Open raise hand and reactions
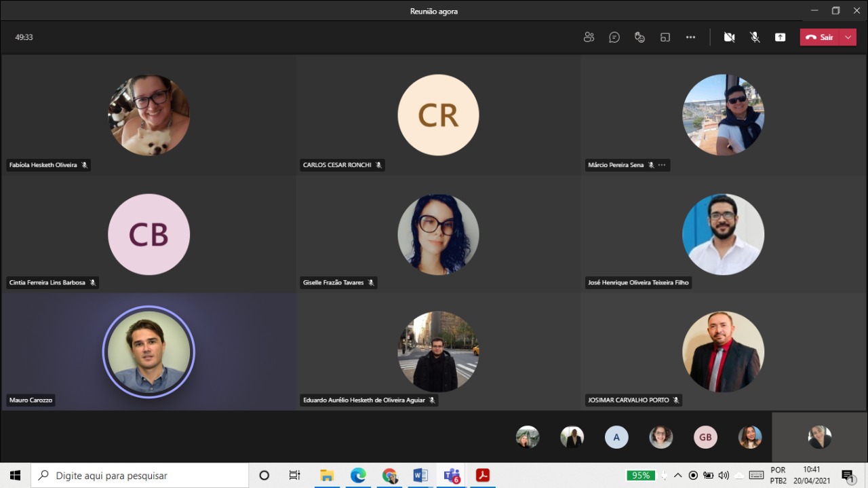 tap(639, 37)
